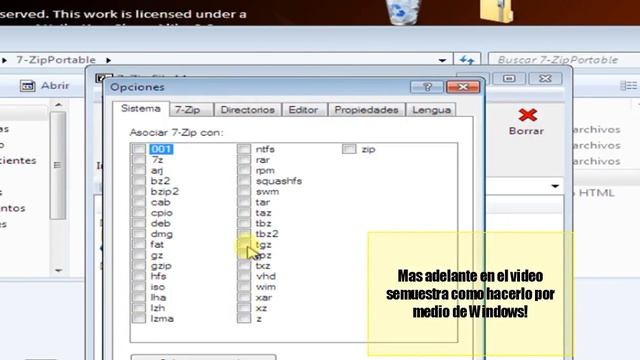Click the refresh arrows next to address bar
This screenshot has width=640, height=360.
[467, 60]
